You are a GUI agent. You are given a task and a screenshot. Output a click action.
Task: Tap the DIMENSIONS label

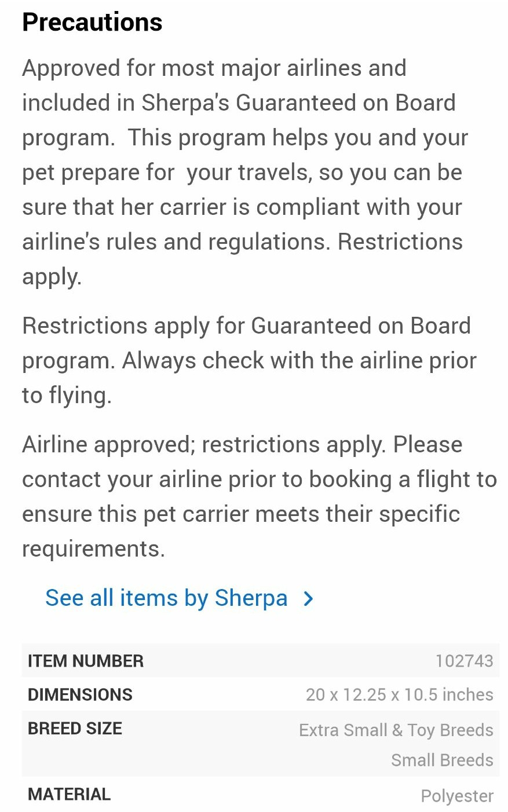pyautogui.click(x=80, y=694)
